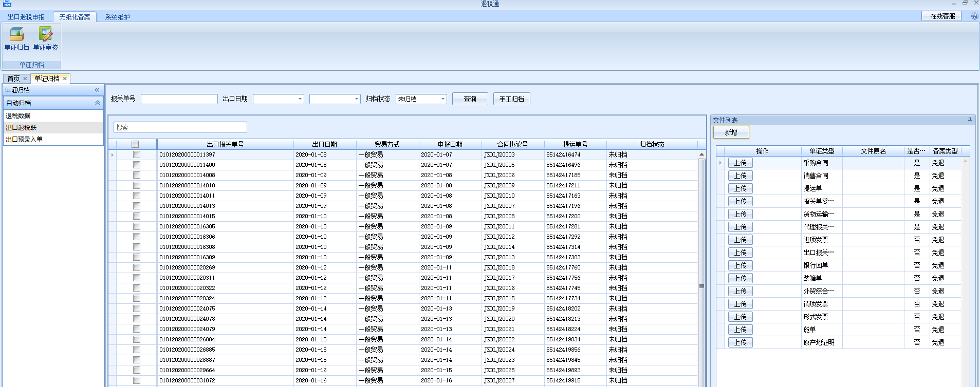The width and height of the screenshot is (980, 387).
Task: Select 出口退税联 in the side list
Action: [53, 127]
